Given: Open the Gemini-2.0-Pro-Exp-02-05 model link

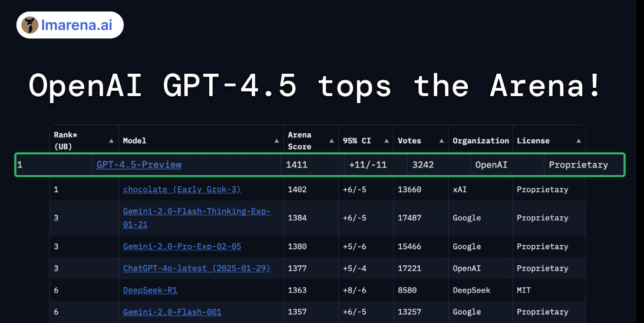Looking at the screenshot, I should [x=181, y=246].
